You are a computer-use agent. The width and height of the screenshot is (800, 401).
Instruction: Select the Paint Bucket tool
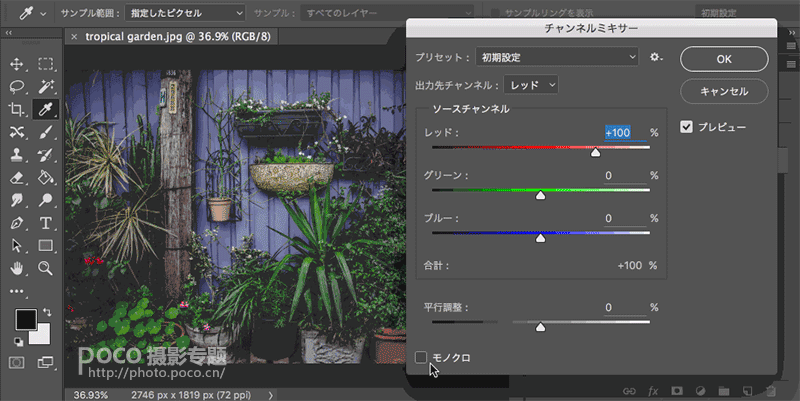[45, 178]
